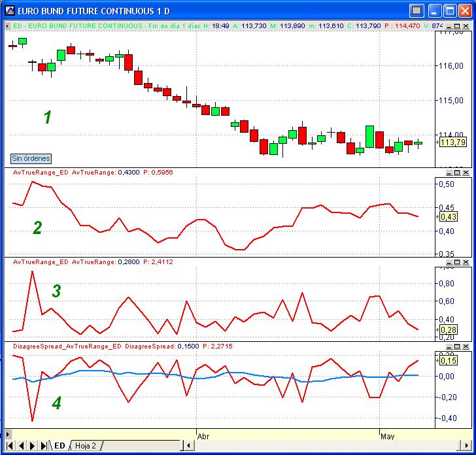
Task: Click the C: 113,790 header value
Action: [x=364, y=26]
